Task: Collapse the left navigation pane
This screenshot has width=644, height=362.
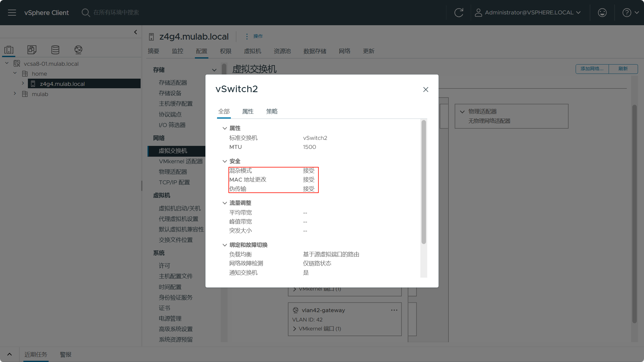Action: pyautogui.click(x=136, y=32)
